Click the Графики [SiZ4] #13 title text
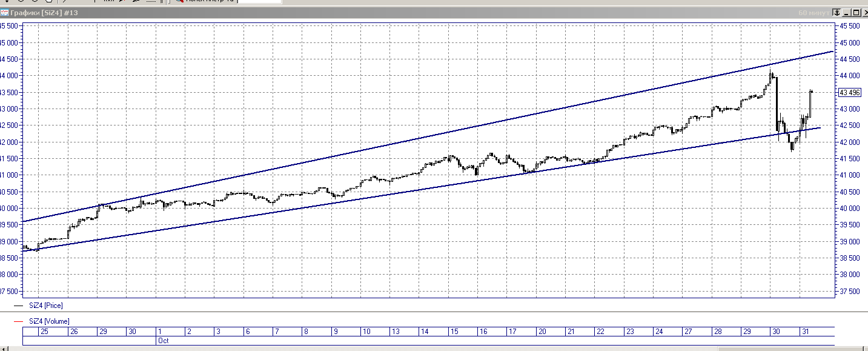 coord(44,13)
